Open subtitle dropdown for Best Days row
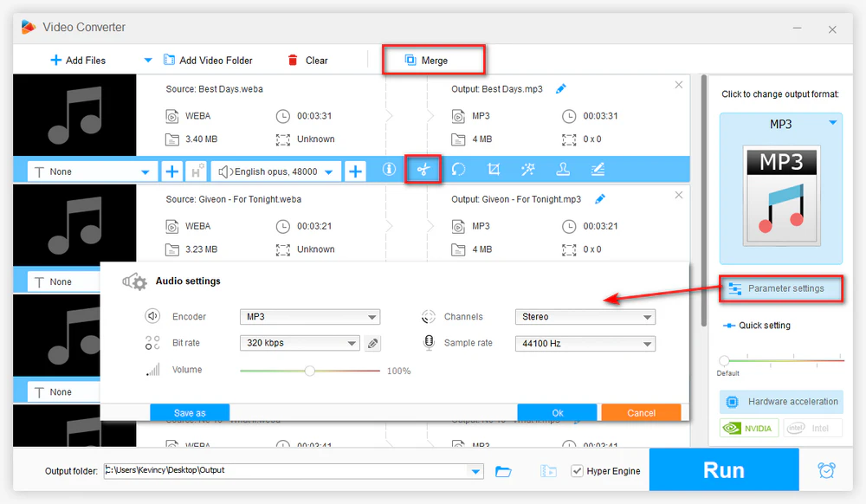866x504 pixels. [x=145, y=171]
